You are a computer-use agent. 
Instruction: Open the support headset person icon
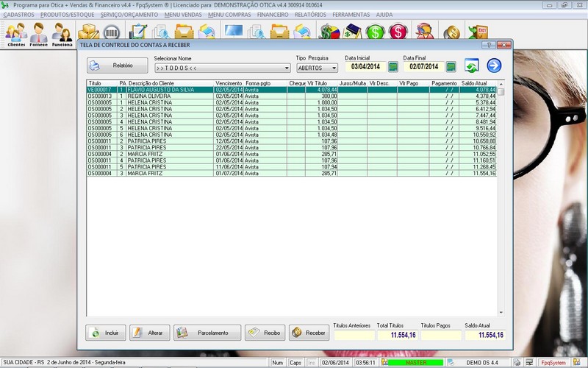[425, 32]
